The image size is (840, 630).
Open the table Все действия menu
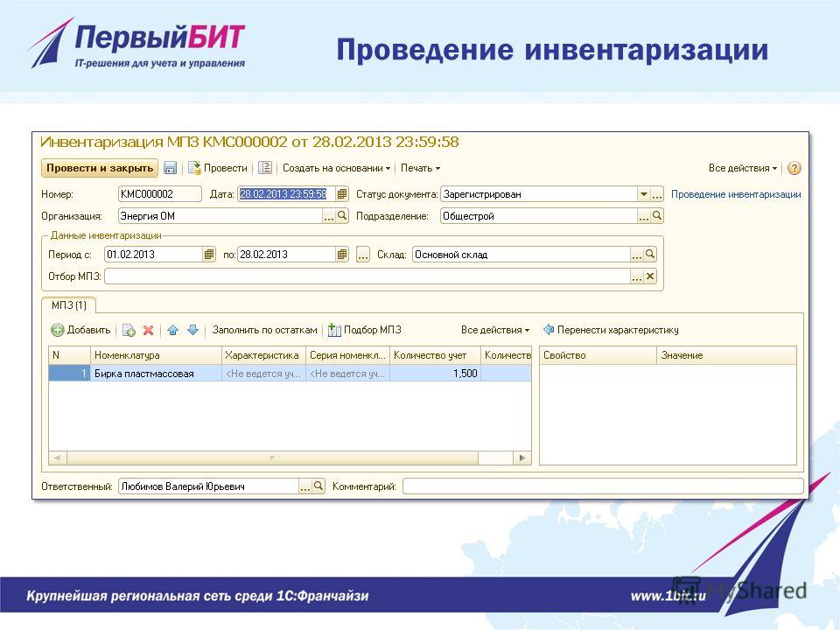point(495,330)
